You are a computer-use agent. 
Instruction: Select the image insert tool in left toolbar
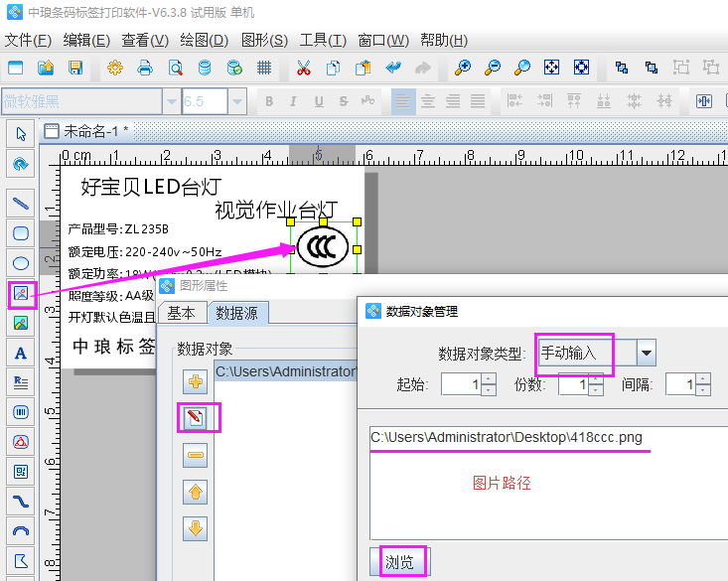20,294
